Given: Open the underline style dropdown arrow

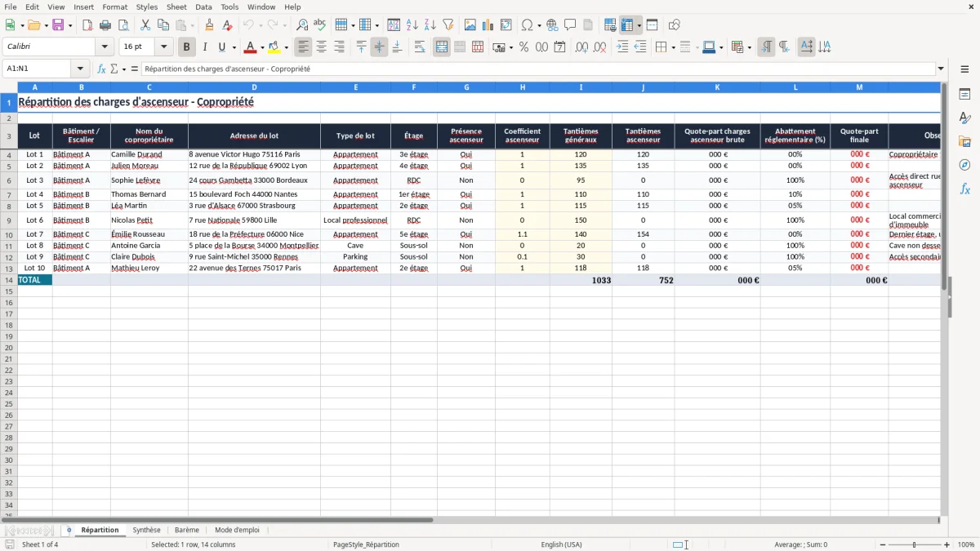Looking at the screenshot, I should pos(234,47).
